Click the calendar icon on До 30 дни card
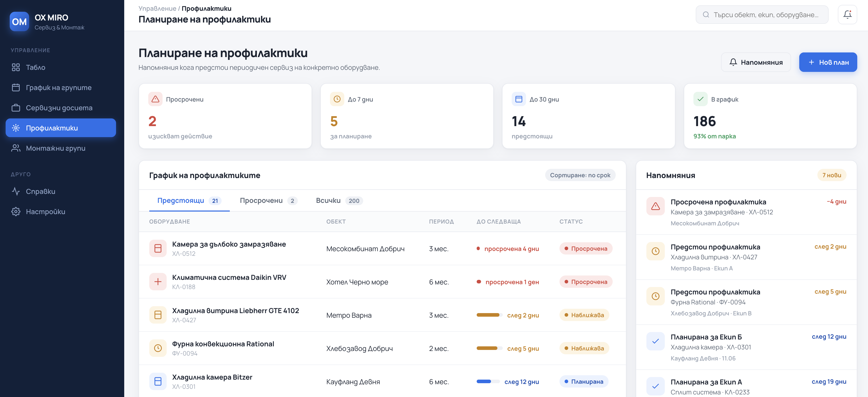The width and height of the screenshot is (868, 397). point(519,99)
